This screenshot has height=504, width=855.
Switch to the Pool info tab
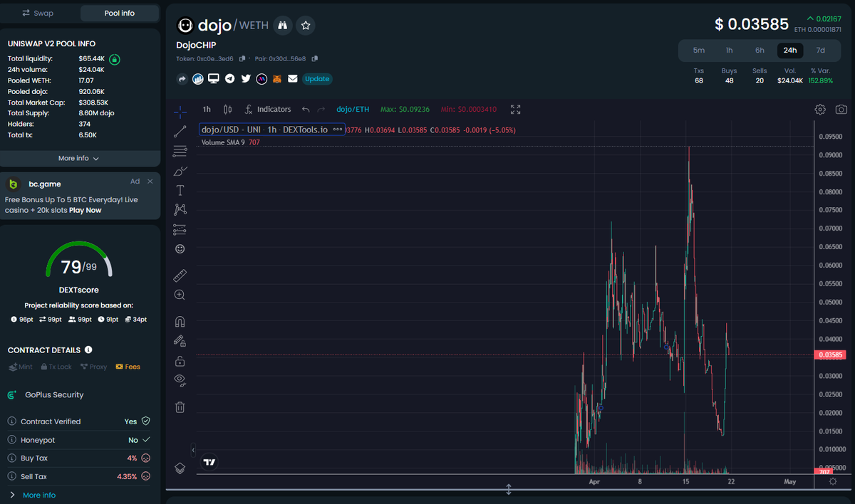120,13
